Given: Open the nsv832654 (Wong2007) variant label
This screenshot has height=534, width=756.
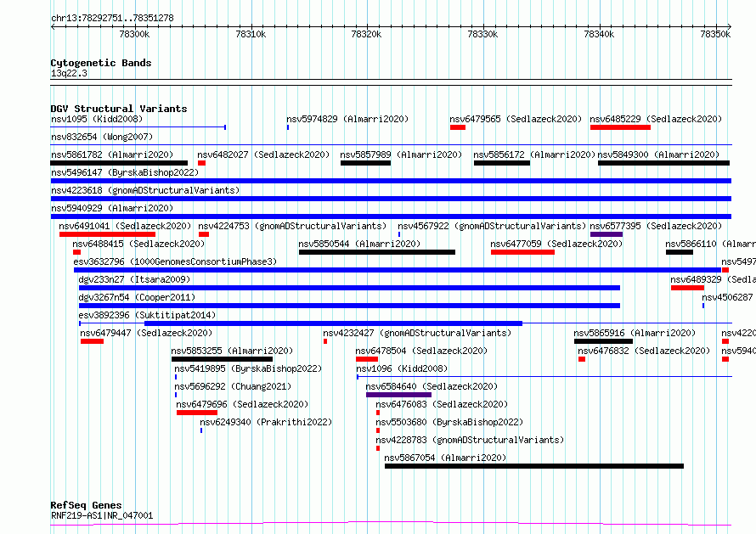Looking at the screenshot, I should tap(102, 137).
